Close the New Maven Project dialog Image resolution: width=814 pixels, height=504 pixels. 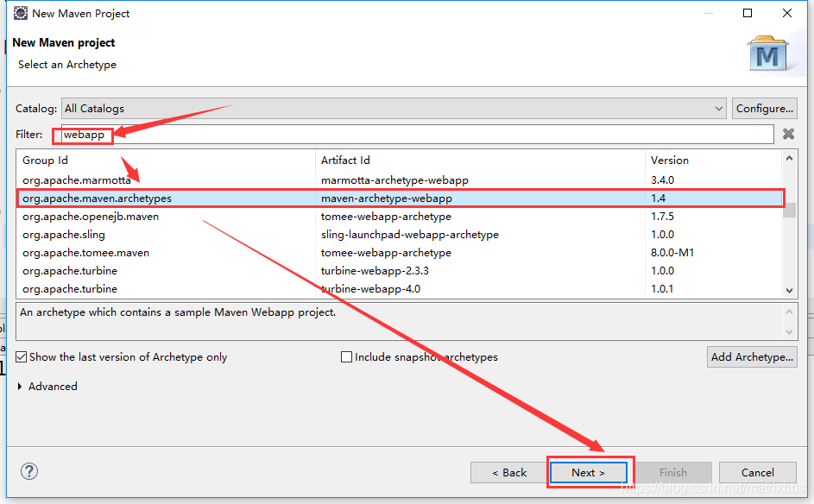pyautogui.click(x=787, y=13)
